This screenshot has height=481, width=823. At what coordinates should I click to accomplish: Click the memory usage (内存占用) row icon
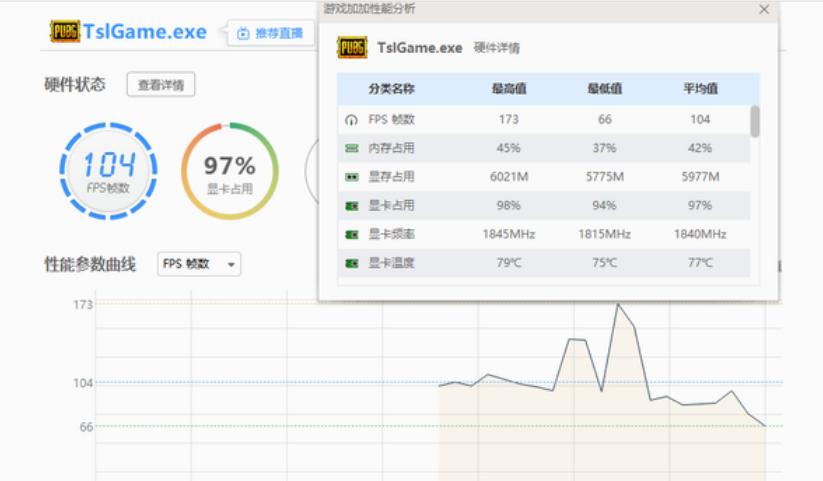click(x=351, y=149)
